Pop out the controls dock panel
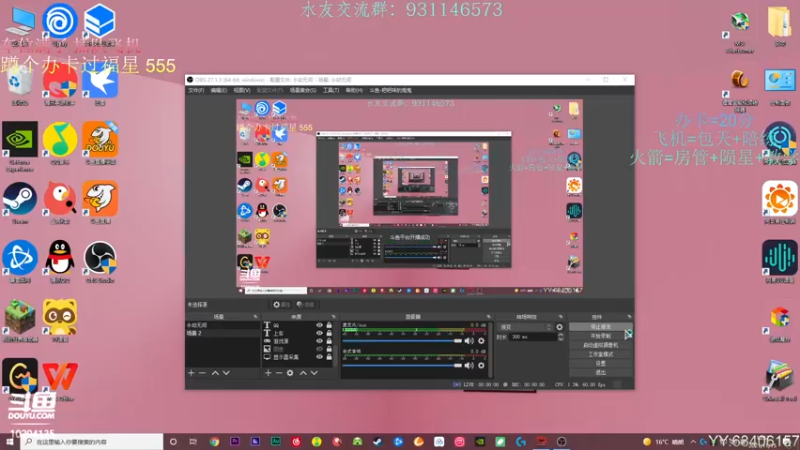The height and width of the screenshot is (450, 800). [629, 317]
